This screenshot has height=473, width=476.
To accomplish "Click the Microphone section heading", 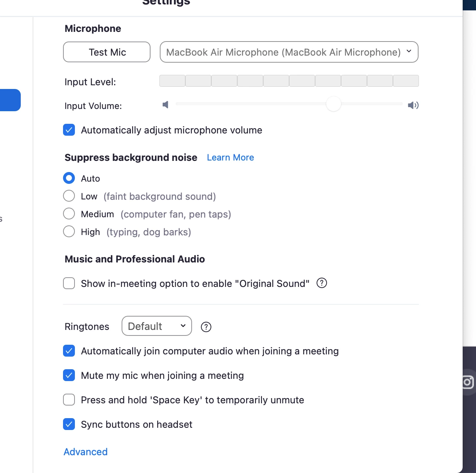I will [x=93, y=29].
